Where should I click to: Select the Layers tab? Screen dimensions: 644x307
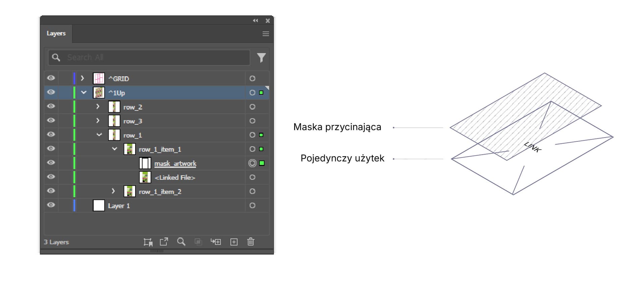(x=56, y=34)
